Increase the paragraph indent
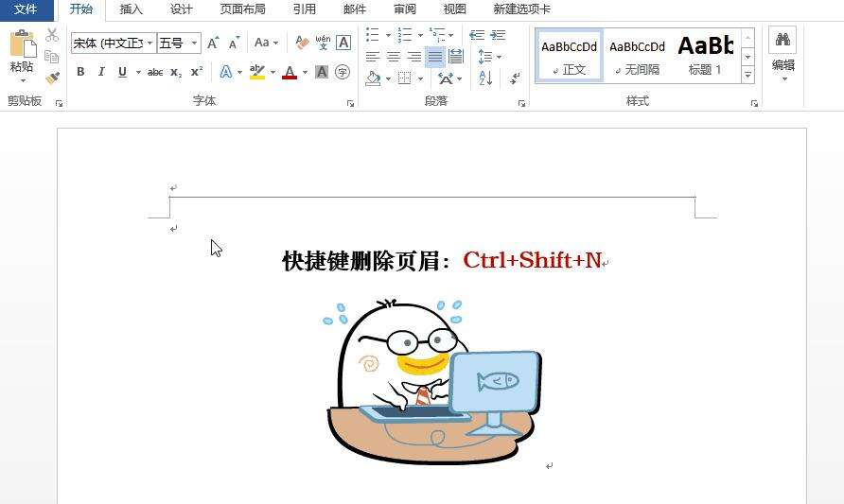This screenshot has width=844, height=504. (x=498, y=35)
